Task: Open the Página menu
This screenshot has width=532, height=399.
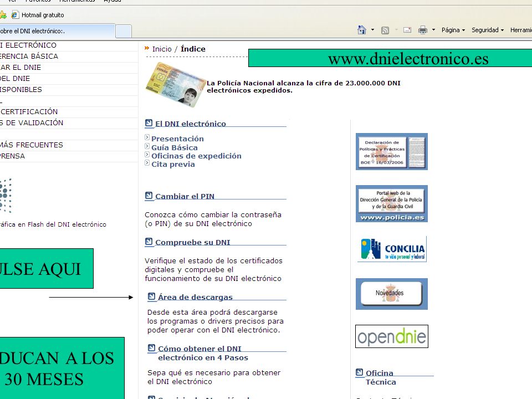Action: (453, 30)
